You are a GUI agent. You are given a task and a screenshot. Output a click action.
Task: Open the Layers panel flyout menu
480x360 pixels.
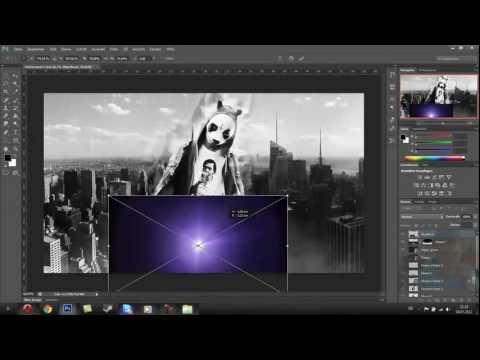(x=475, y=202)
